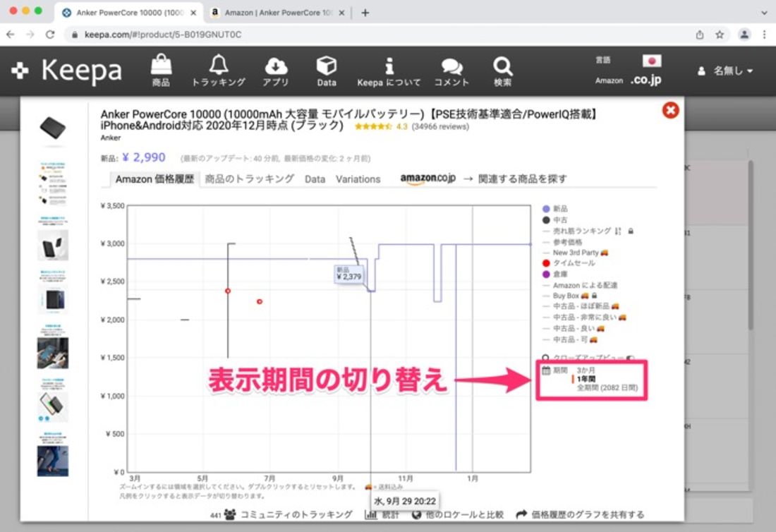Reload the page in browser
The width and height of the screenshot is (776, 532).
tap(50, 34)
